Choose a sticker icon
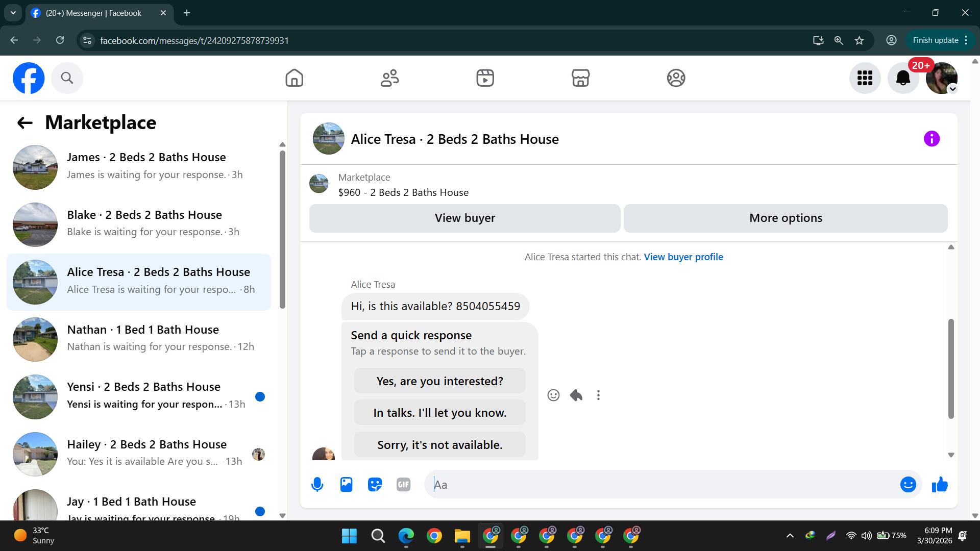 [375, 484]
